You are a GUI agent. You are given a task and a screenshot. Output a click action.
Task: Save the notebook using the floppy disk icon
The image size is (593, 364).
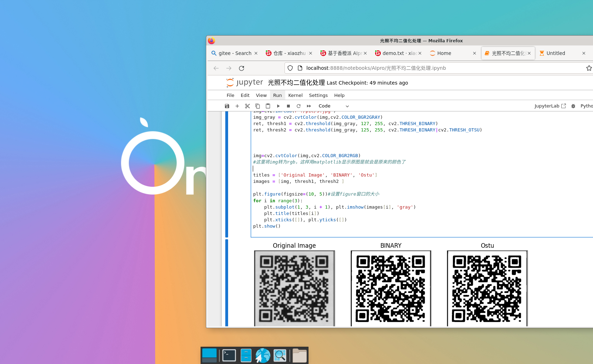[227, 106]
